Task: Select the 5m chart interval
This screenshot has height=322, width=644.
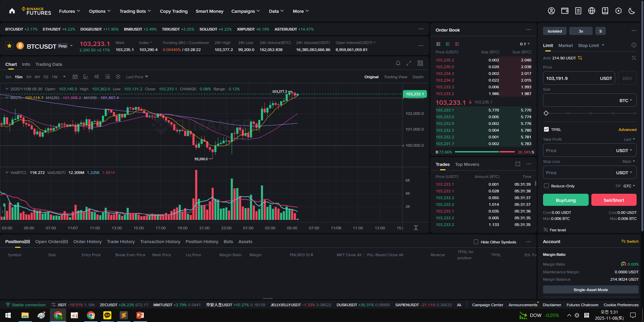Action: tap(8, 77)
